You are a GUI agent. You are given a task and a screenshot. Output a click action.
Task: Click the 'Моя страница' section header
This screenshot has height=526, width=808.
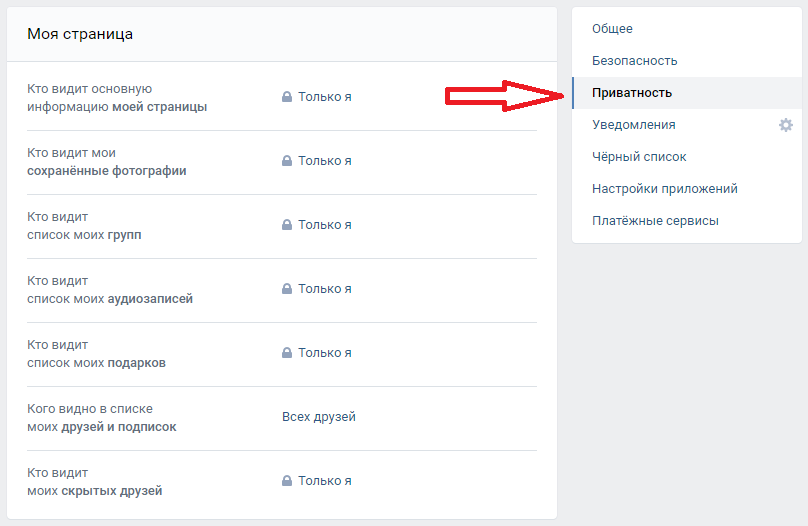pyautogui.click(x=80, y=34)
